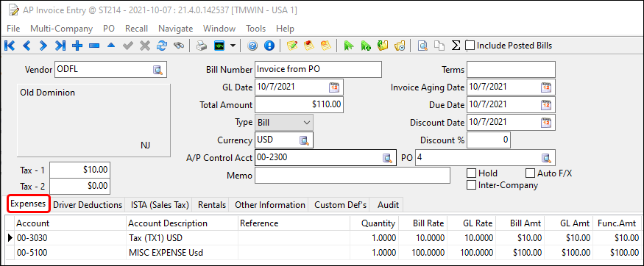The image size is (644, 266).
Task: Add a new record with plus icon
Action: [x=77, y=46]
